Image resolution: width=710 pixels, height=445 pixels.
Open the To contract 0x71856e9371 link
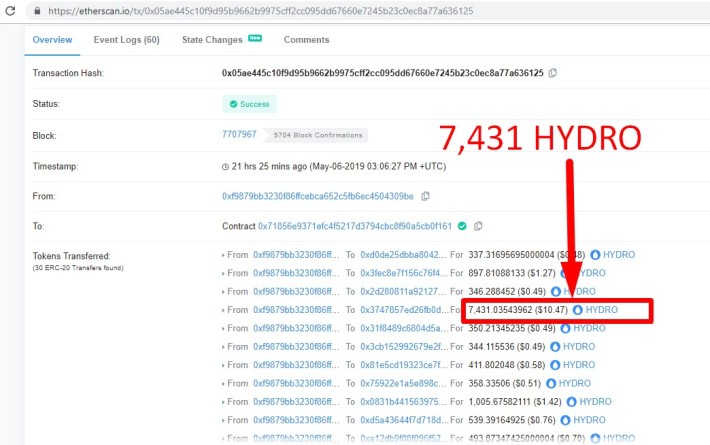pos(357,226)
